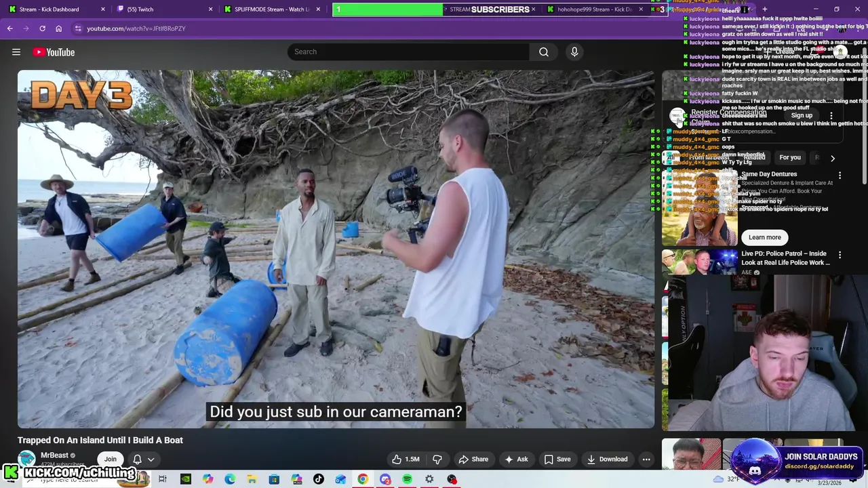This screenshot has width=868, height=488.
Task: Go to the YouTube home logo
Action: tap(54, 52)
